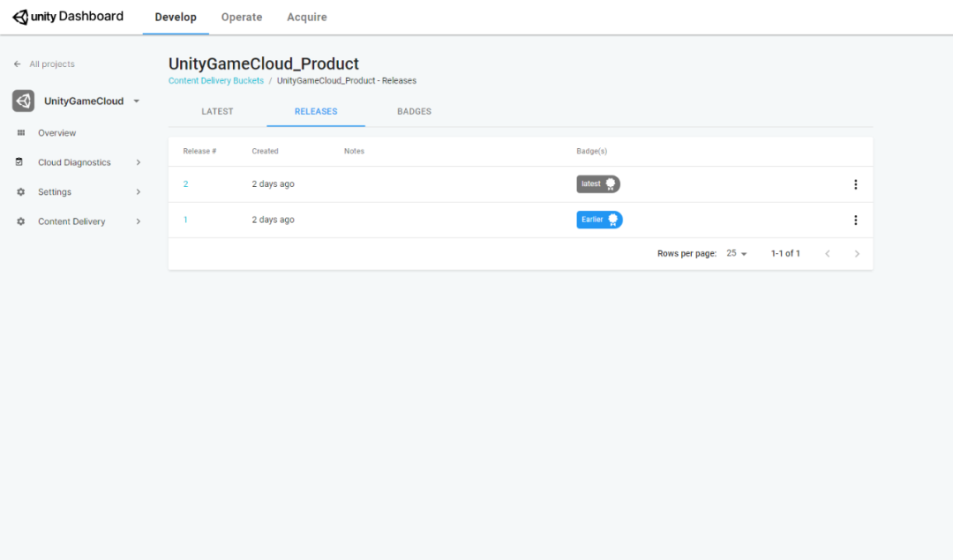Click the UnityGameCloud_Product page title
953x560 pixels.
tap(264, 63)
